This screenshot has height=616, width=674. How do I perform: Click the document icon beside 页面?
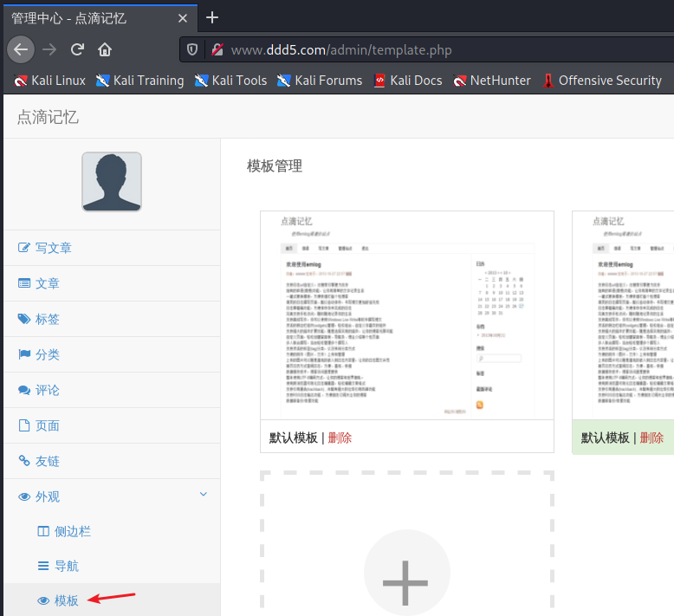coord(24,425)
